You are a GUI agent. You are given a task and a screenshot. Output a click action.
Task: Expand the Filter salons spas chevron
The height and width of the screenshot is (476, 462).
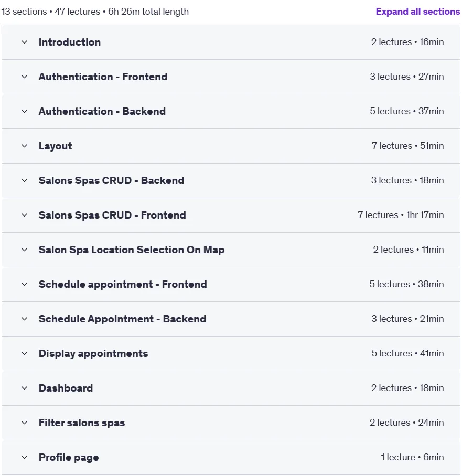pyautogui.click(x=24, y=423)
